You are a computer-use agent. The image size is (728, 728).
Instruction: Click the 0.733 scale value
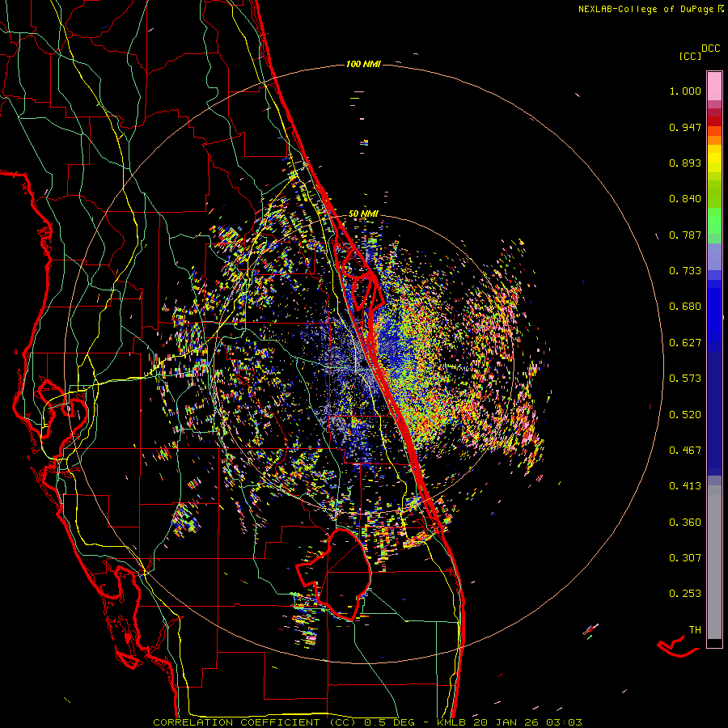click(685, 271)
